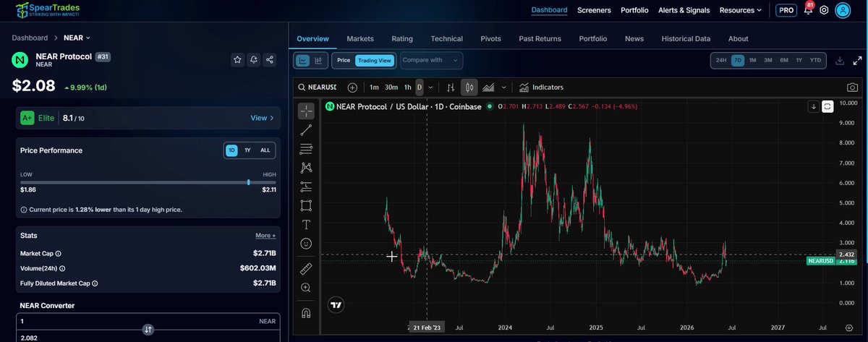The width and height of the screenshot is (868, 342).
Task: Click the Dashboard breadcrumb link
Action: tap(30, 37)
